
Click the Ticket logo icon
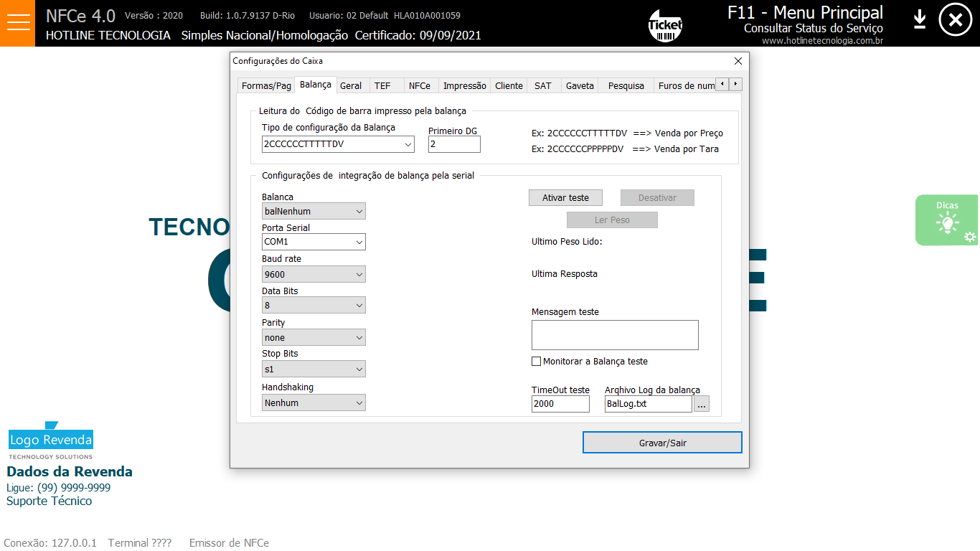665,26
